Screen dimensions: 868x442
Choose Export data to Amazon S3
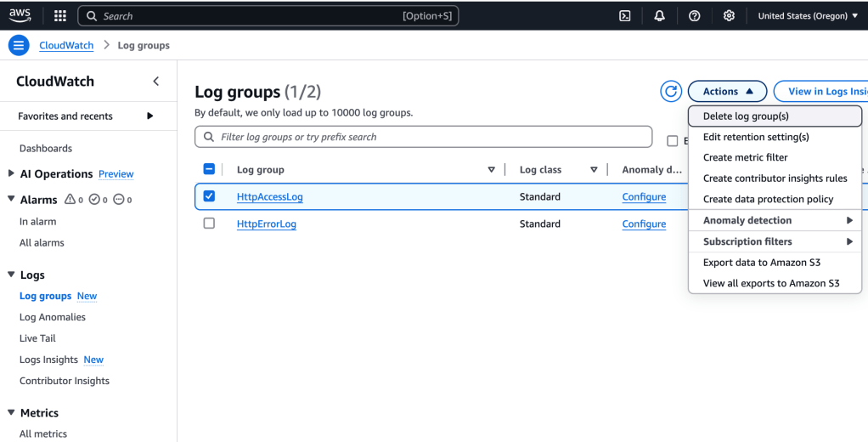pyautogui.click(x=761, y=263)
